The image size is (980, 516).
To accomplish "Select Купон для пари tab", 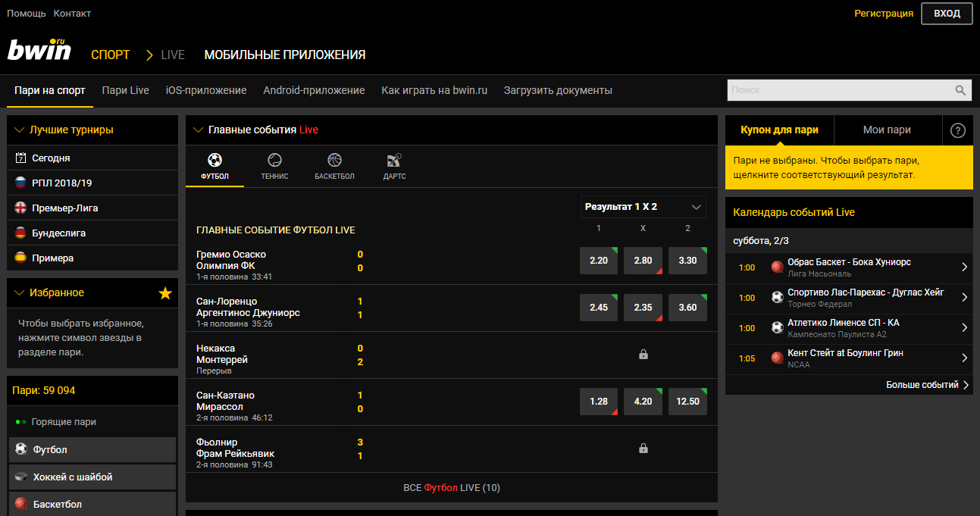I will 779,130.
